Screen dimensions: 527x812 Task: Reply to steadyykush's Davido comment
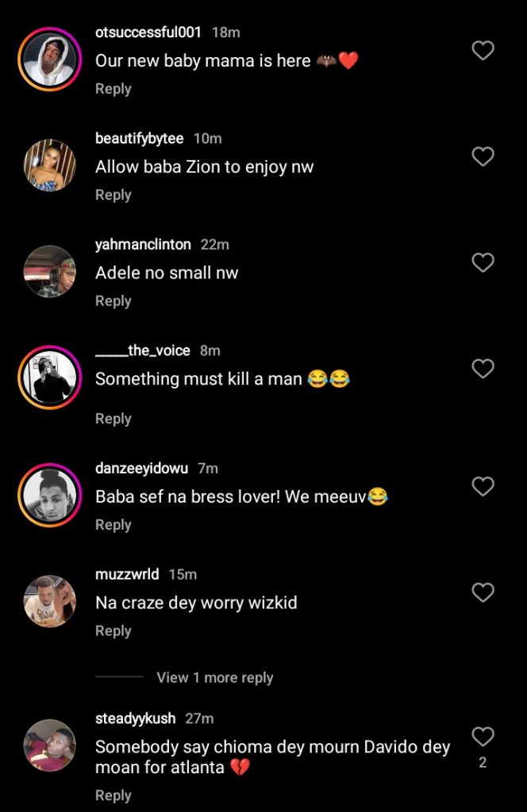point(113,795)
